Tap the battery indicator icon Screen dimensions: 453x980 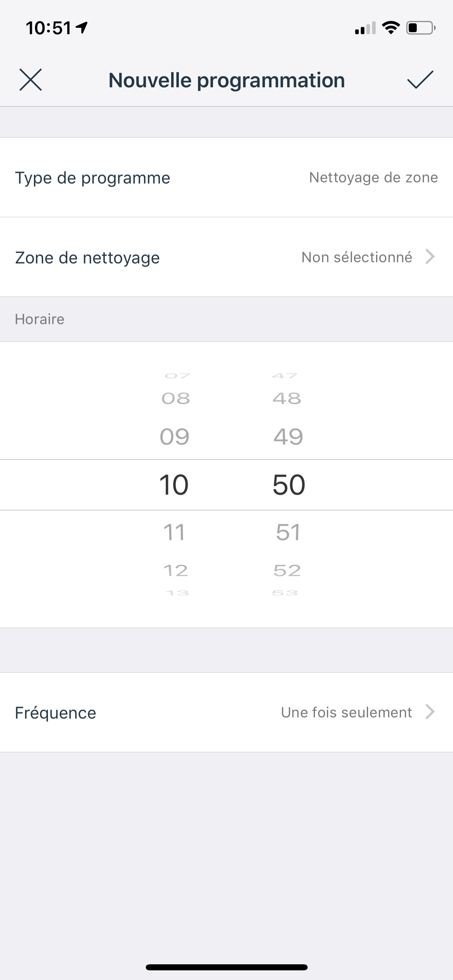(x=421, y=28)
